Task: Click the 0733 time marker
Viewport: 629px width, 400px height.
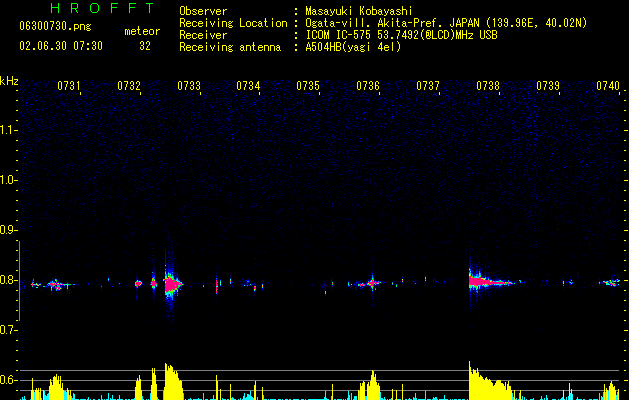Action: [x=189, y=86]
